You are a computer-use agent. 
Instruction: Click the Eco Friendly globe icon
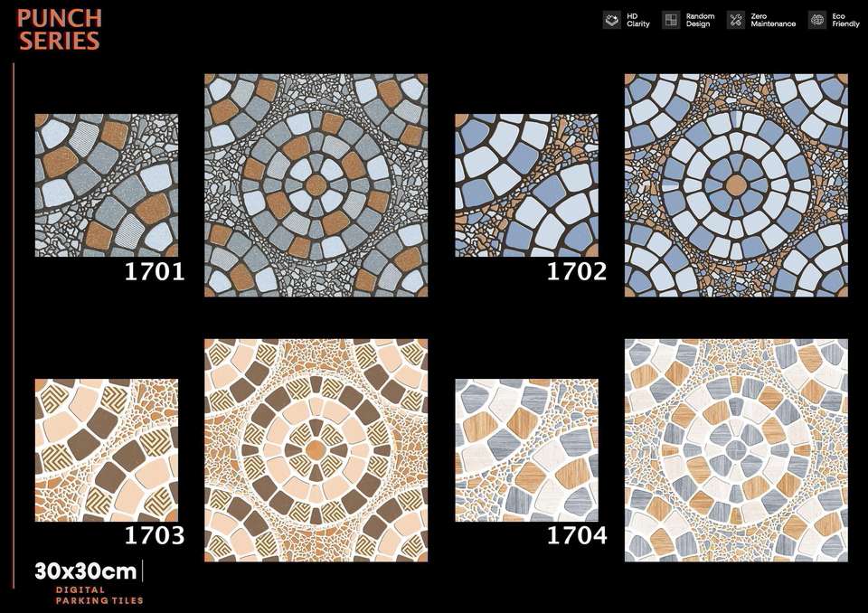pyautogui.click(x=817, y=20)
